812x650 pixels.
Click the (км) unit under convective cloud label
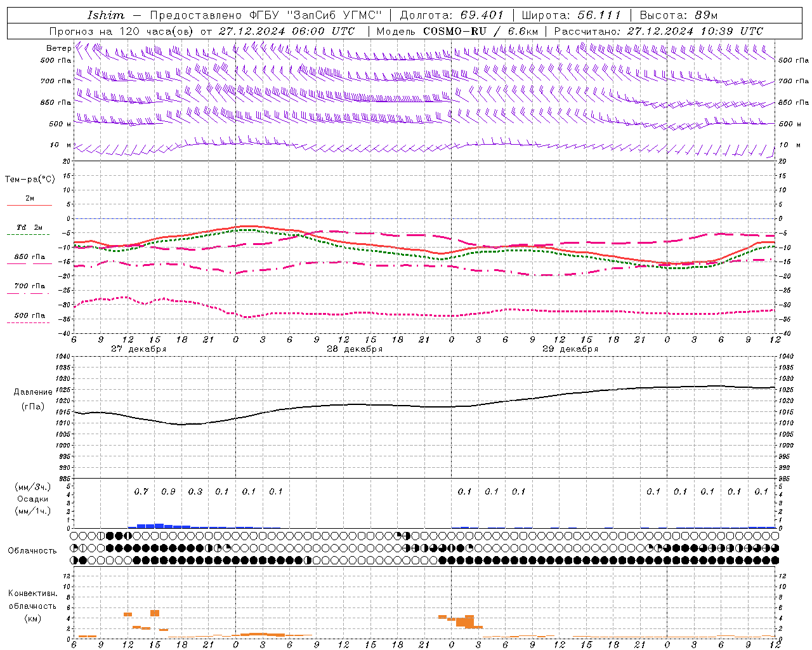click(32, 618)
